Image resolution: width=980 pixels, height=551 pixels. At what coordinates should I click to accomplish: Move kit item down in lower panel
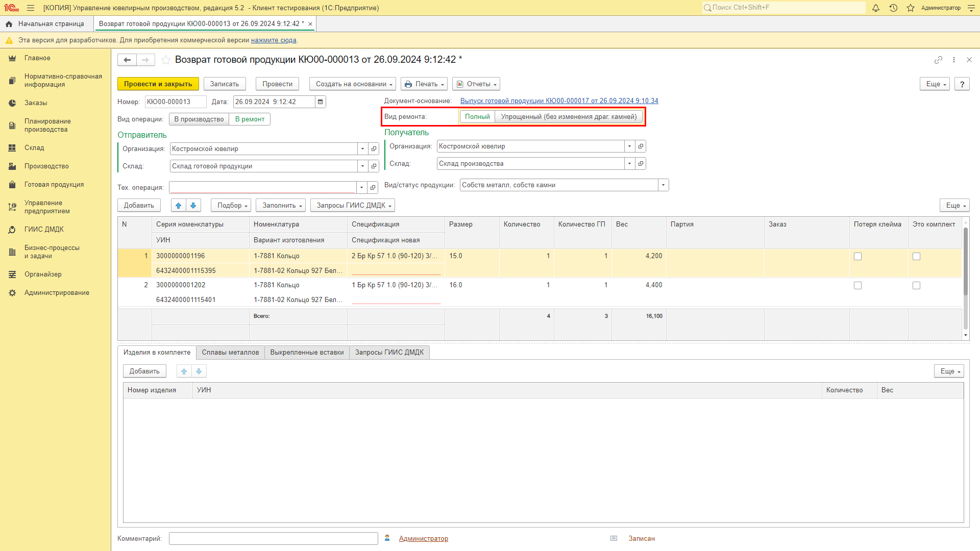[x=199, y=371]
